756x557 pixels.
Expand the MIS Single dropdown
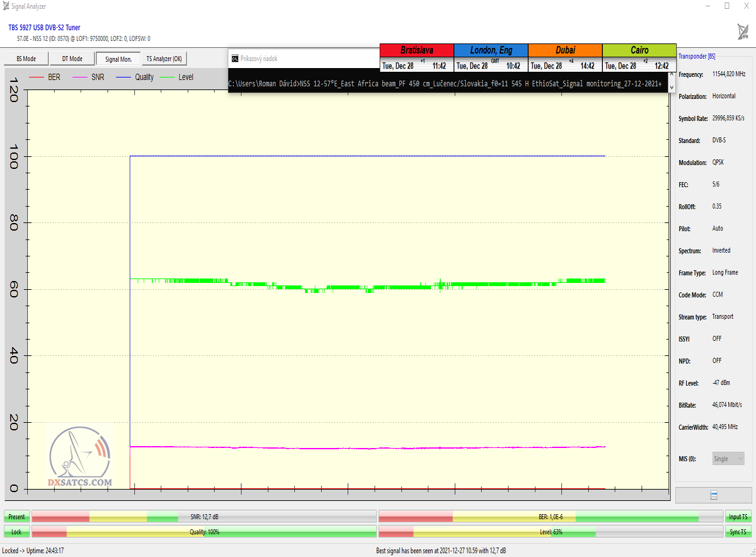click(x=728, y=459)
